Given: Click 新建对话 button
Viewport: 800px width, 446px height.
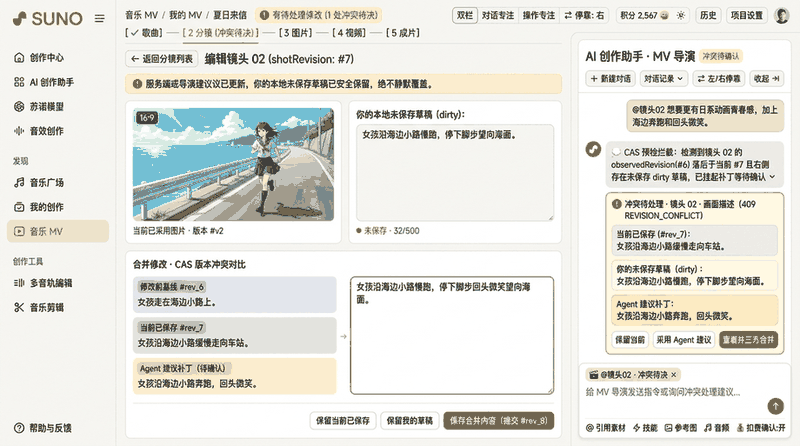Looking at the screenshot, I should [610, 79].
